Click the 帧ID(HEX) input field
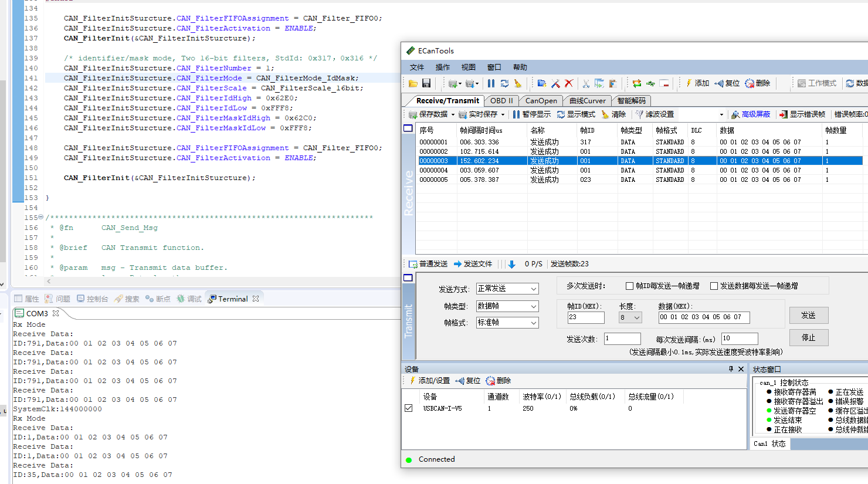This screenshot has height=484, width=868. click(586, 317)
